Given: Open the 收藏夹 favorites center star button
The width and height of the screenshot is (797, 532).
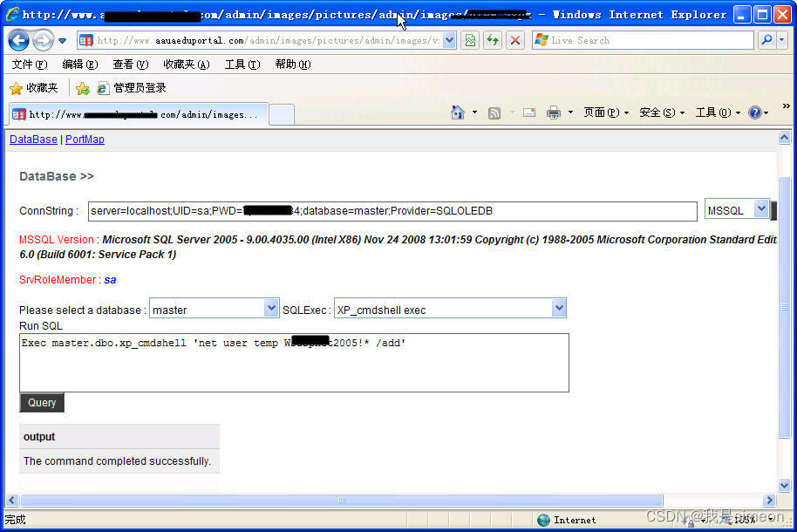Looking at the screenshot, I should 33,88.
